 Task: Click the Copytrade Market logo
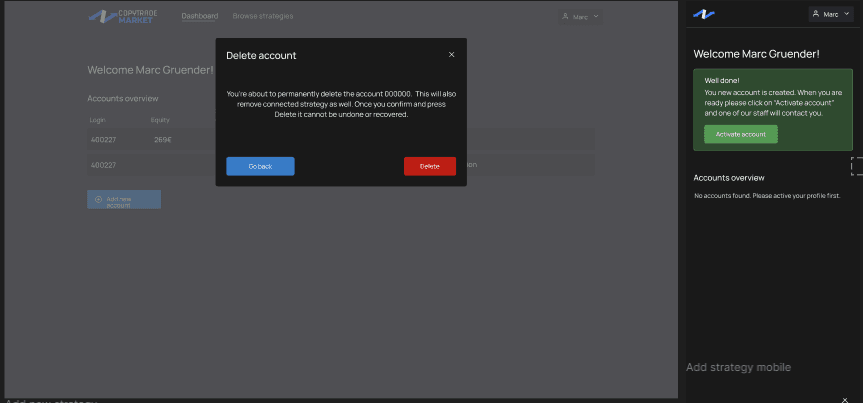click(x=123, y=17)
